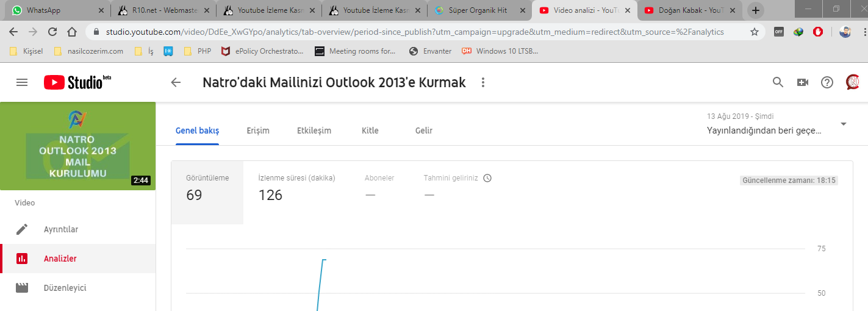Click the Düzenleyici clapperboard icon
Viewport: 868px width, 311px height.
(x=22, y=288)
